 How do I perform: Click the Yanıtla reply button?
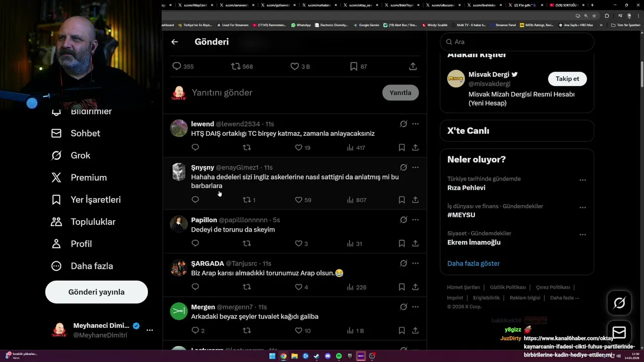tap(400, 93)
